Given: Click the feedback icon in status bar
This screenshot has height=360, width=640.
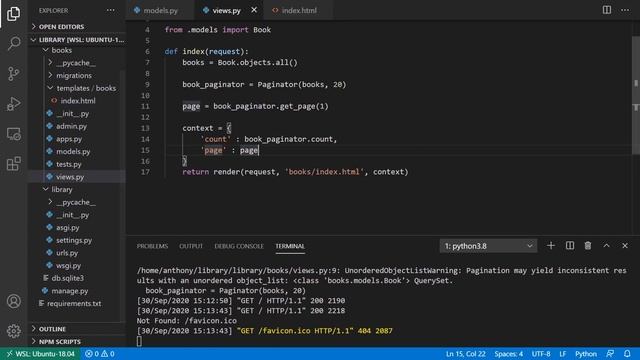Looking at the screenshot, I should (x=610, y=354).
